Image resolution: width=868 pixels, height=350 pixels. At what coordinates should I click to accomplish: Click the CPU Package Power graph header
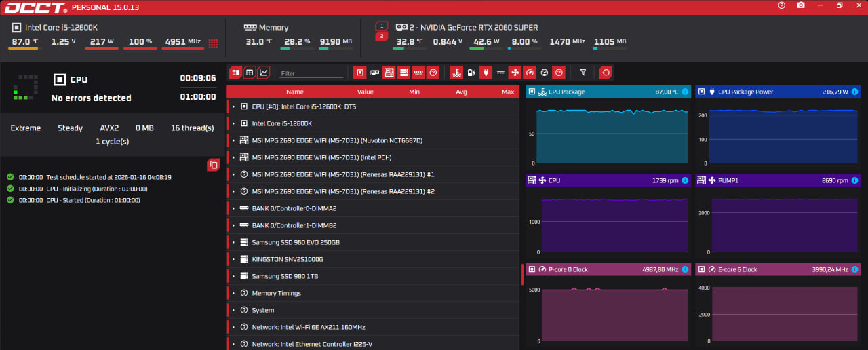[x=778, y=92]
